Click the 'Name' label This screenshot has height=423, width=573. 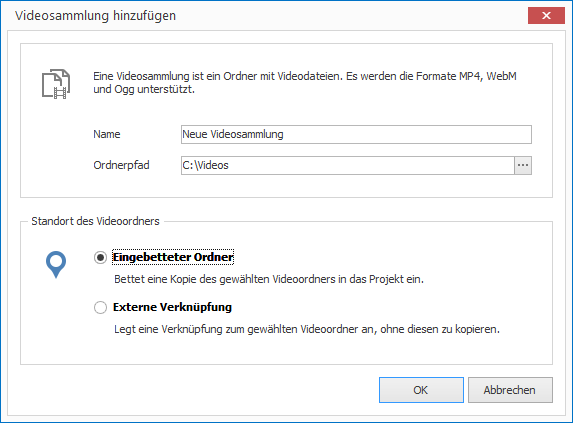[x=107, y=134]
